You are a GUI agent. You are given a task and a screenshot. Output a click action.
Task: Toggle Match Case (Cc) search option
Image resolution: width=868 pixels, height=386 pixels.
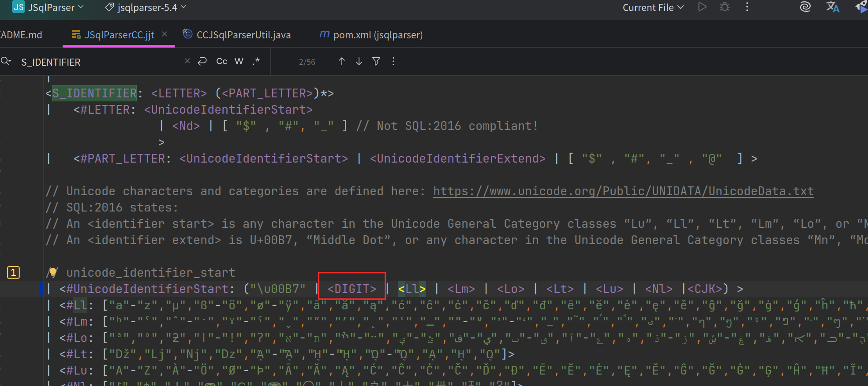point(221,61)
